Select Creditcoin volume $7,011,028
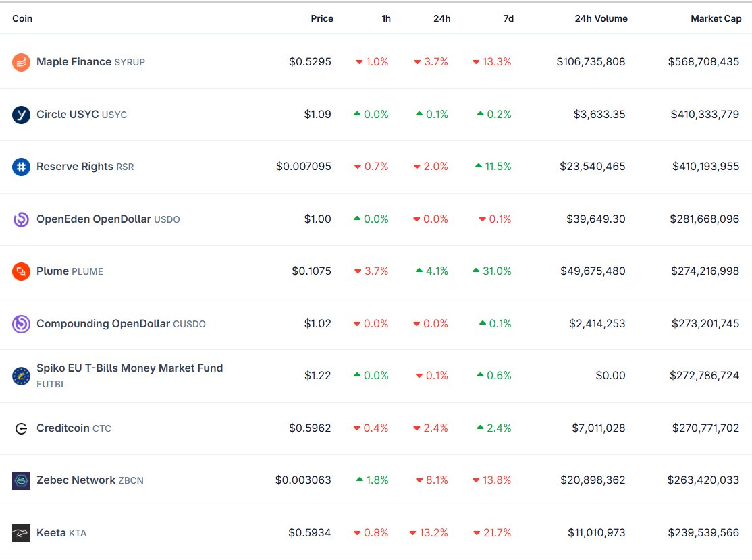The width and height of the screenshot is (752, 560). [599, 428]
